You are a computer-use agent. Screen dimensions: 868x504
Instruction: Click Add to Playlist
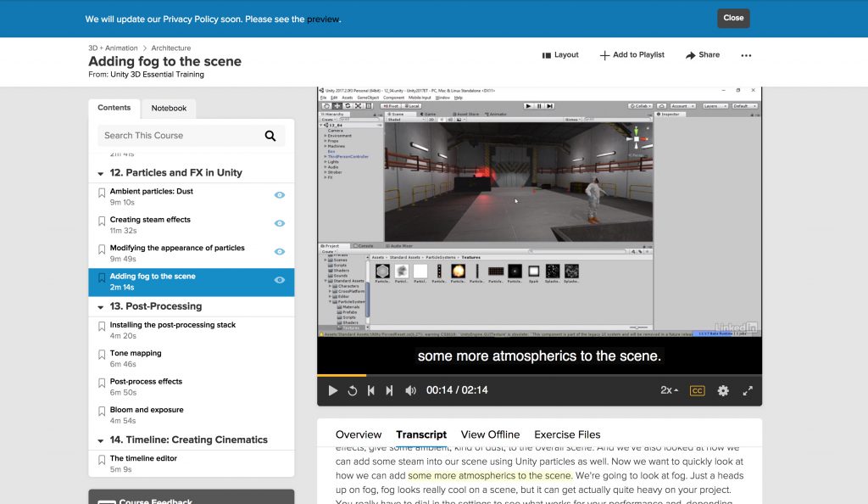[x=632, y=55]
